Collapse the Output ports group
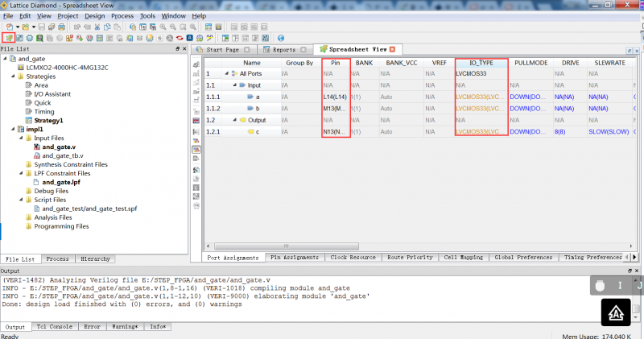 pos(235,120)
